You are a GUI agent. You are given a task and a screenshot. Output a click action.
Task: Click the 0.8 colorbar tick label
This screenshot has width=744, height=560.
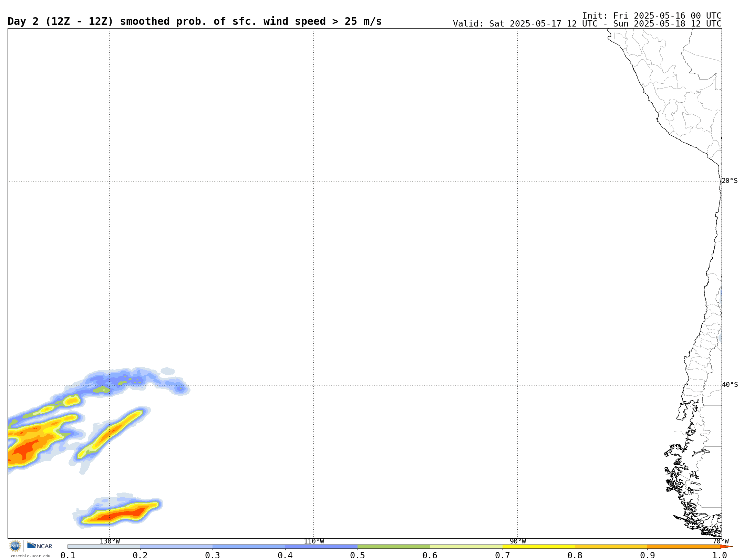[x=575, y=556]
